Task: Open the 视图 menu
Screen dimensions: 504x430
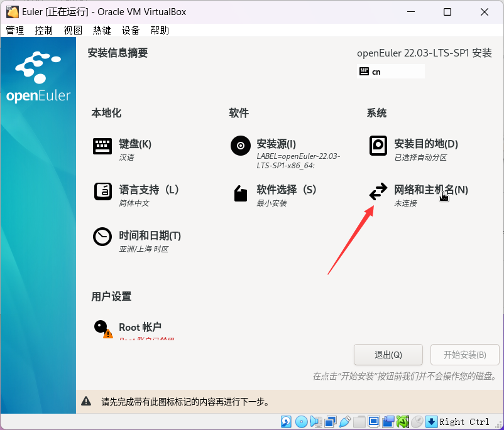Action: pyautogui.click(x=73, y=30)
